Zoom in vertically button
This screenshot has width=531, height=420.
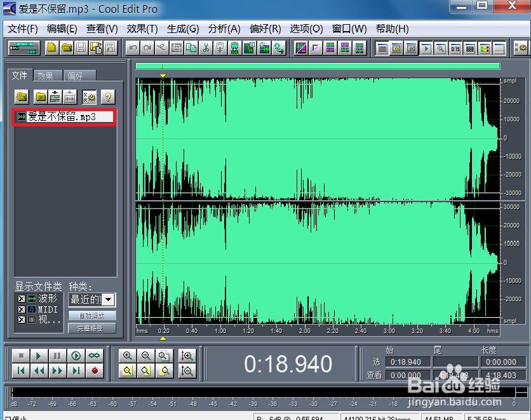click(x=187, y=356)
